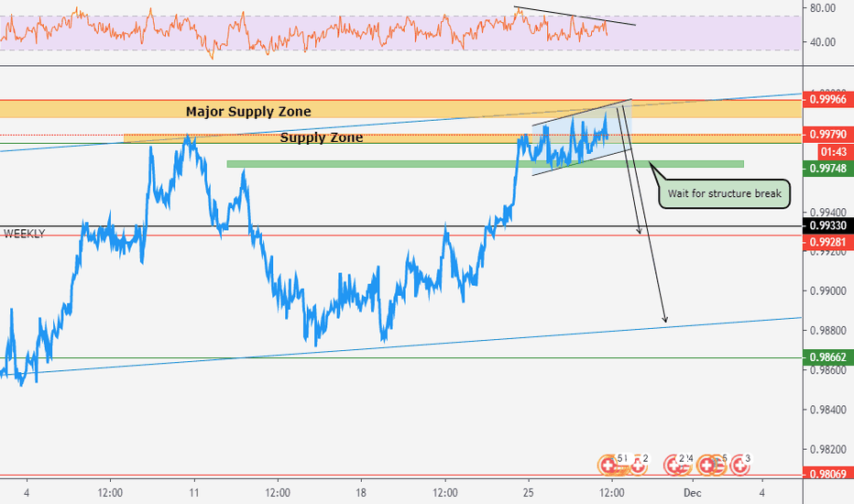Select the red 0.99281 price label

827,243
